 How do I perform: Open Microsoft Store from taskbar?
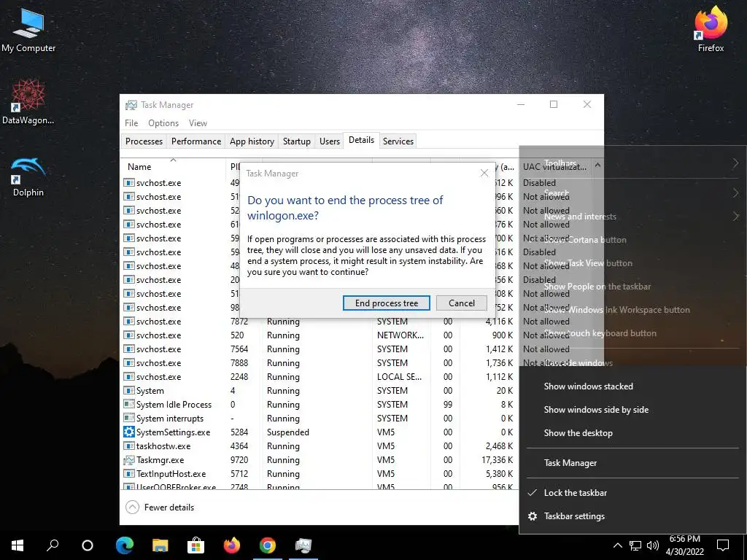point(196,545)
